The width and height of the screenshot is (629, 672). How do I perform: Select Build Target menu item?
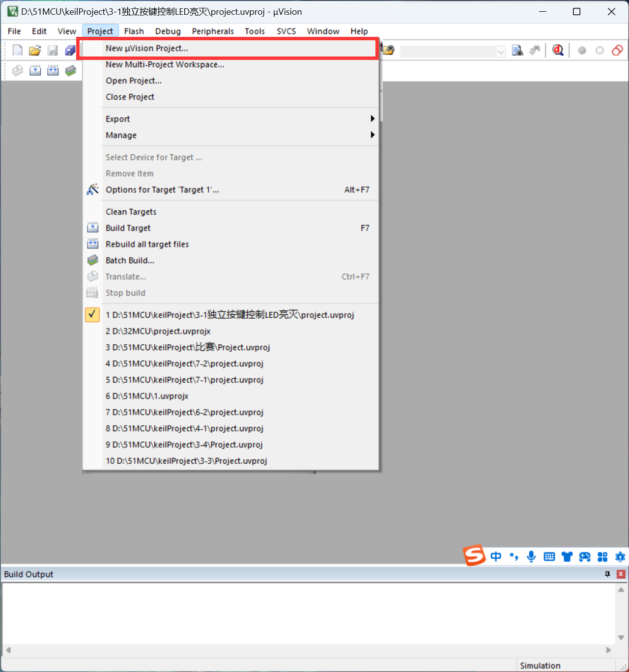point(230,228)
